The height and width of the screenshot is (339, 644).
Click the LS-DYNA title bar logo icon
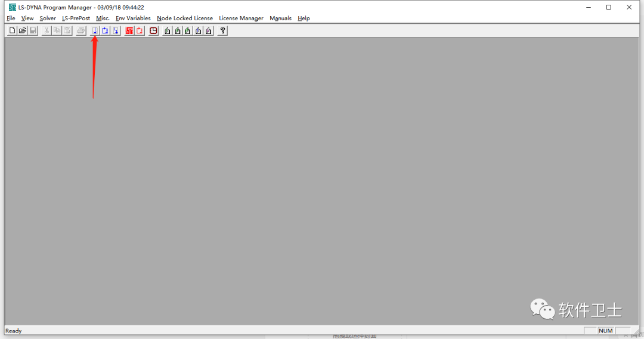13,7
